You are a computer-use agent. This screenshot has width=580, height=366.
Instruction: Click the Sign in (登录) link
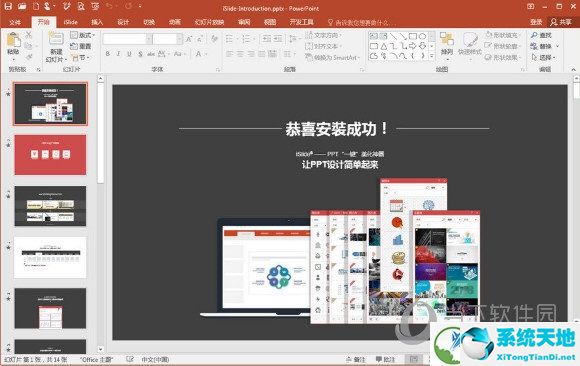click(x=536, y=22)
